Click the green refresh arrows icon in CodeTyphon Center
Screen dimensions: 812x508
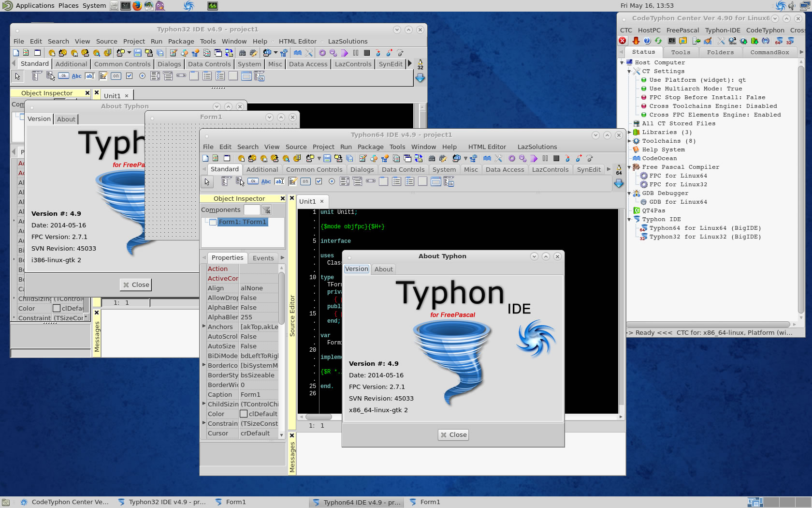[658, 41]
